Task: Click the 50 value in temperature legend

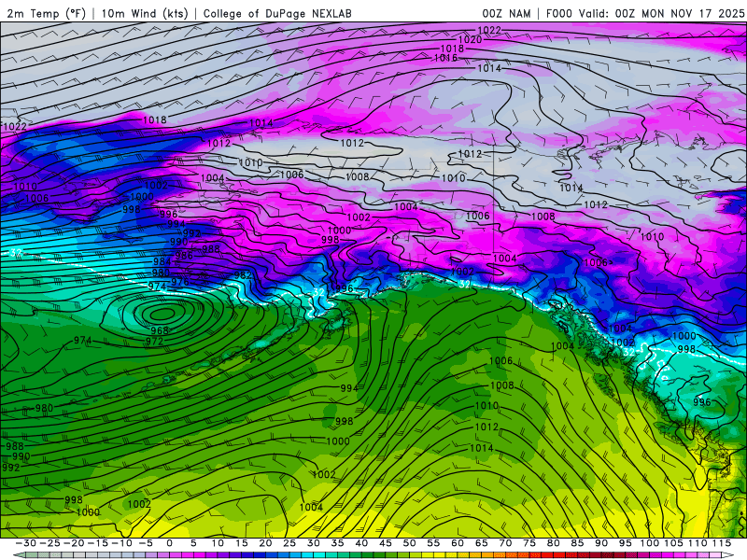Action: (x=409, y=543)
